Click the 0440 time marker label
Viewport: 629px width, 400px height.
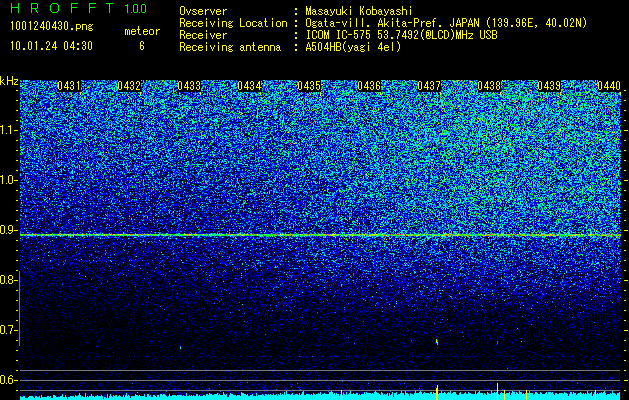click(x=609, y=86)
